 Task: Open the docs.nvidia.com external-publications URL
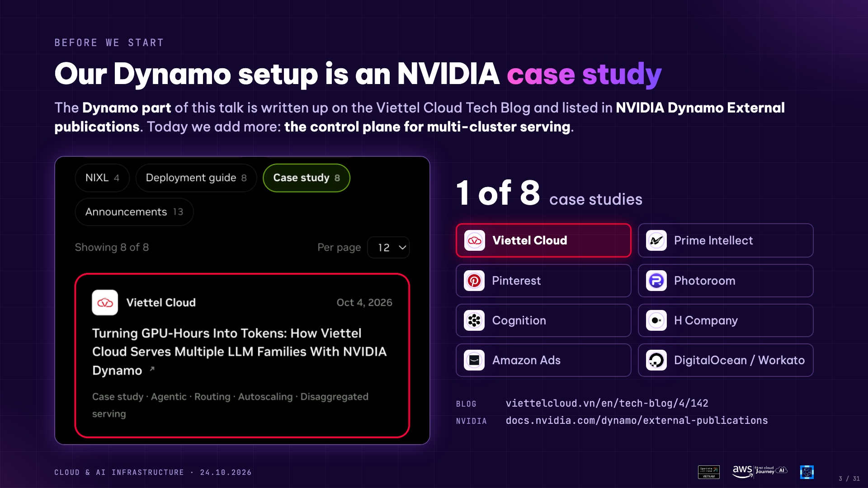tap(637, 420)
